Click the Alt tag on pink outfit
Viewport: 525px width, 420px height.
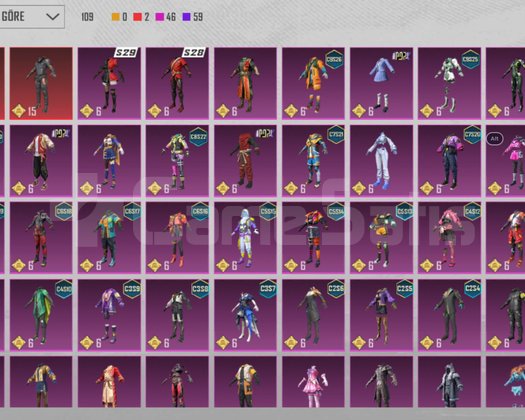tap(495, 138)
